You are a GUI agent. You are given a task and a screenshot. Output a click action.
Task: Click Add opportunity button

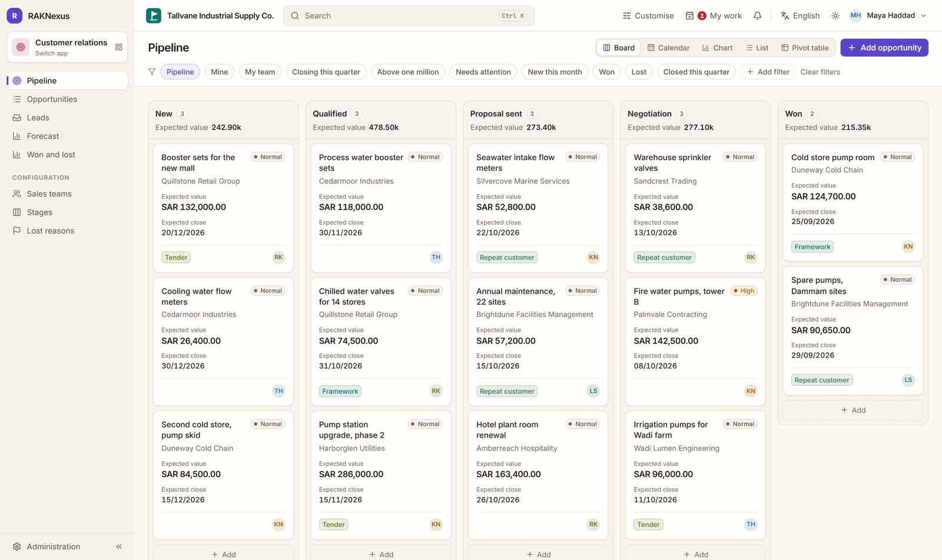point(884,48)
